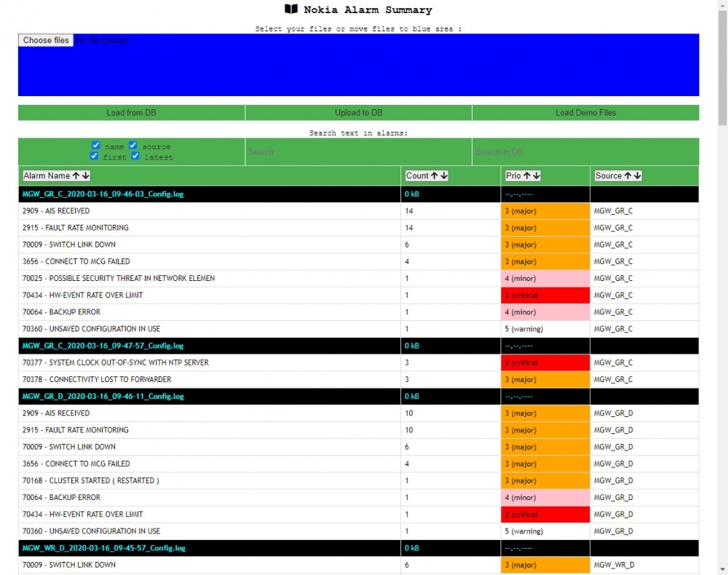The width and height of the screenshot is (728, 575).
Task: Click source 'MGW_GR_D' in the 70168 row
Action: click(613, 481)
